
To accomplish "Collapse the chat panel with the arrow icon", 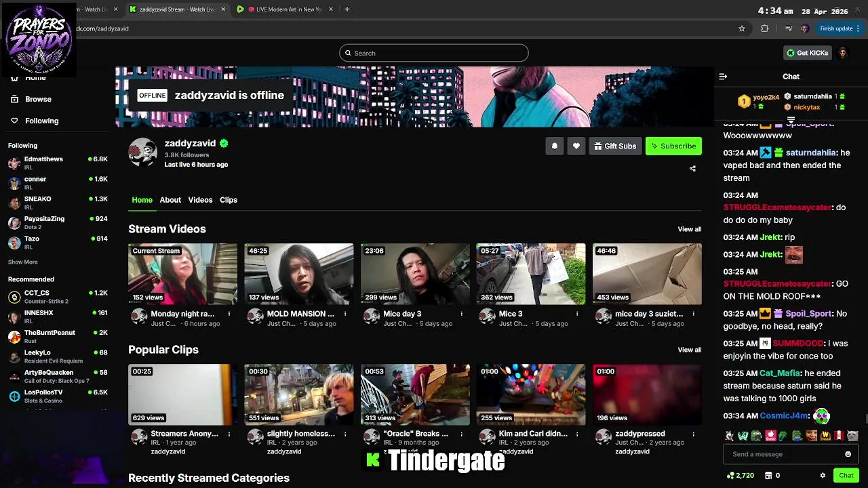I will tap(723, 77).
